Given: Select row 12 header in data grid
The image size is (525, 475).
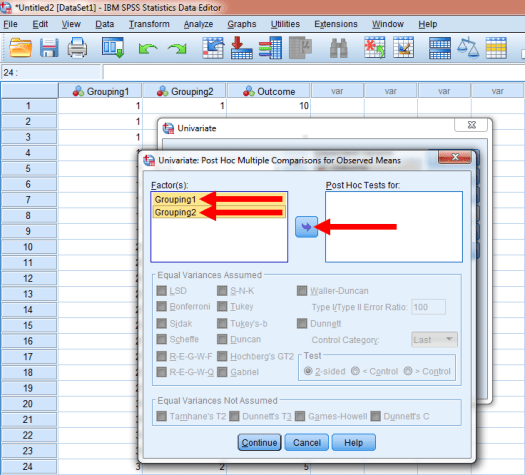Looking at the screenshot, I should click(29, 278).
